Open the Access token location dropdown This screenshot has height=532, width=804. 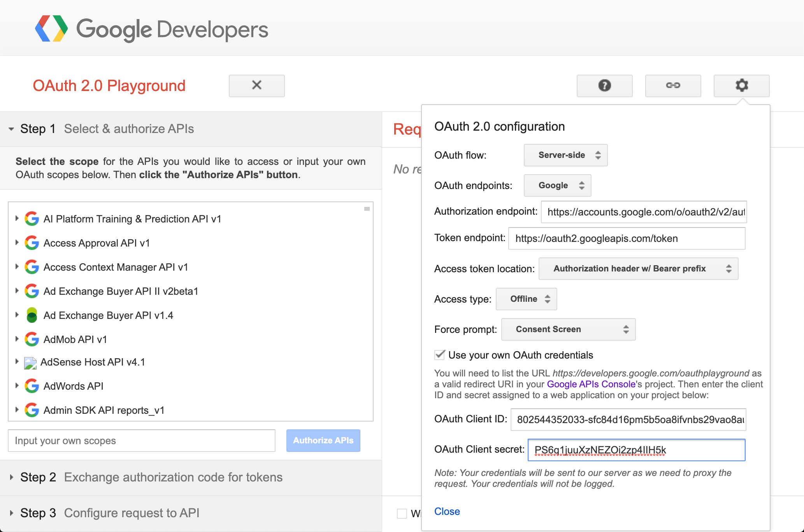[x=638, y=269]
